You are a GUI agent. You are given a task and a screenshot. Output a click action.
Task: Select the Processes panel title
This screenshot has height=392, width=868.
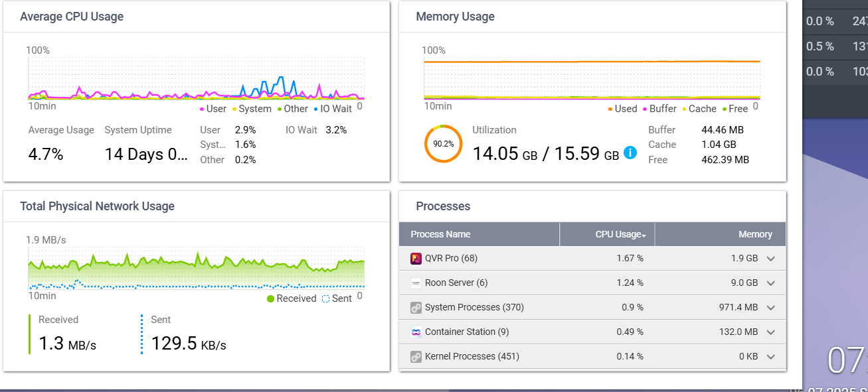[443, 206]
